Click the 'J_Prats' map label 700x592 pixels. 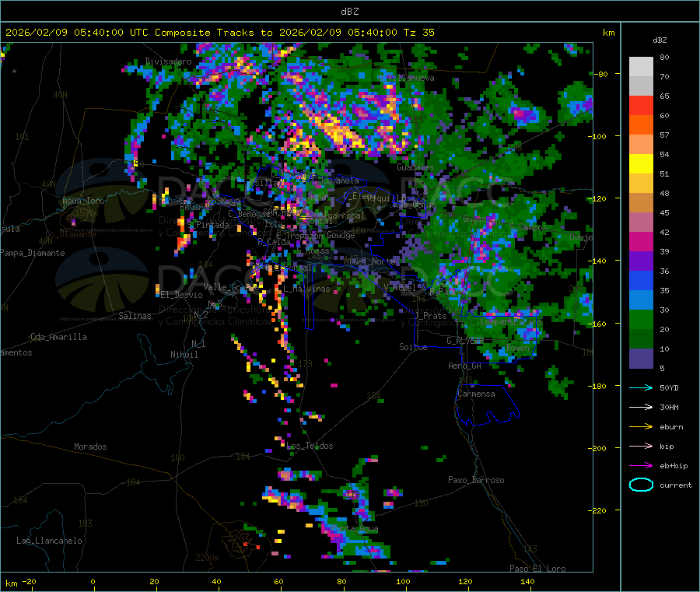[x=430, y=315]
